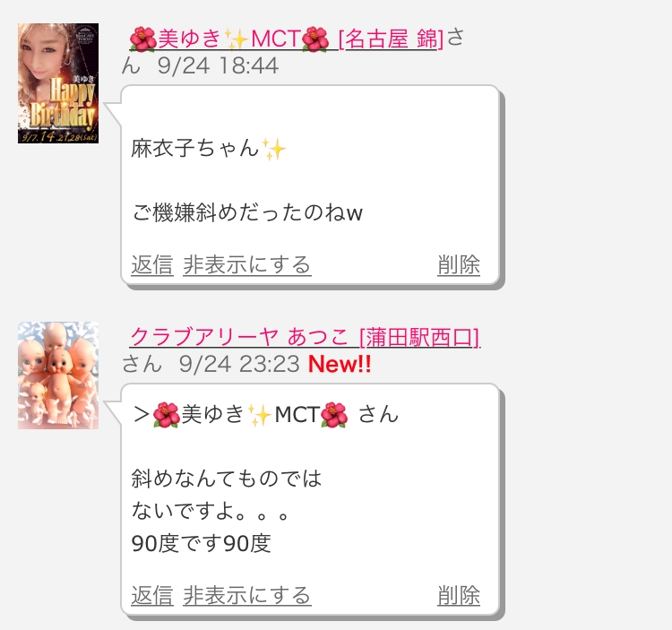Open the Kewpie dolls profile picture

[58, 375]
